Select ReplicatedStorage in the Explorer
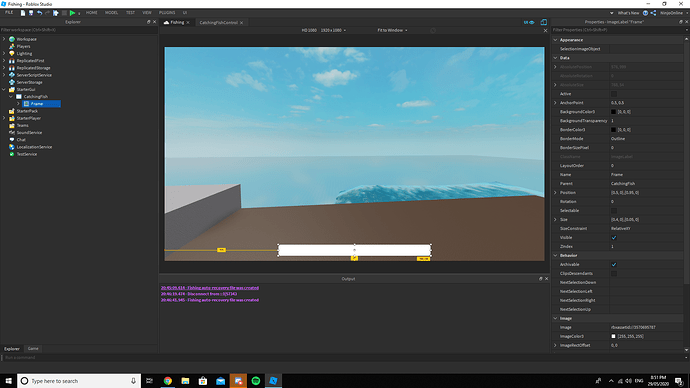This screenshot has height=388, width=690. tap(33, 68)
